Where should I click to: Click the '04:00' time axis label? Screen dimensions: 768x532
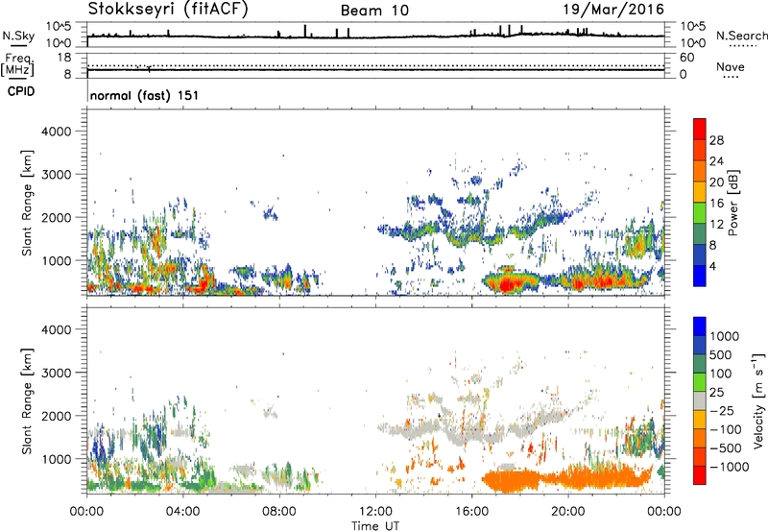(x=182, y=512)
